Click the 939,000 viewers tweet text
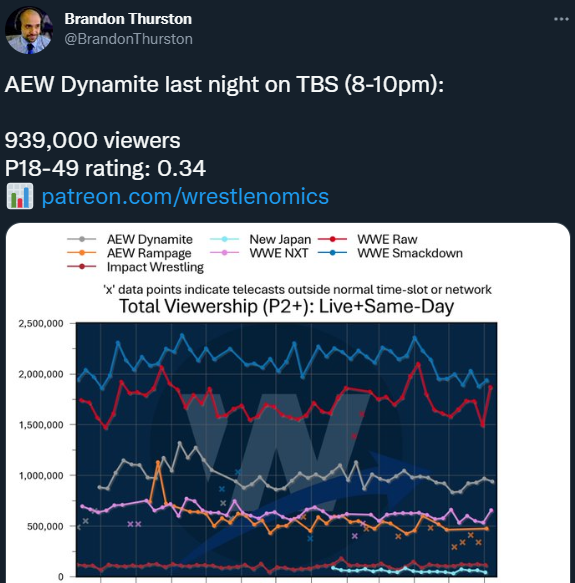This screenshot has height=583, width=575. point(93,141)
